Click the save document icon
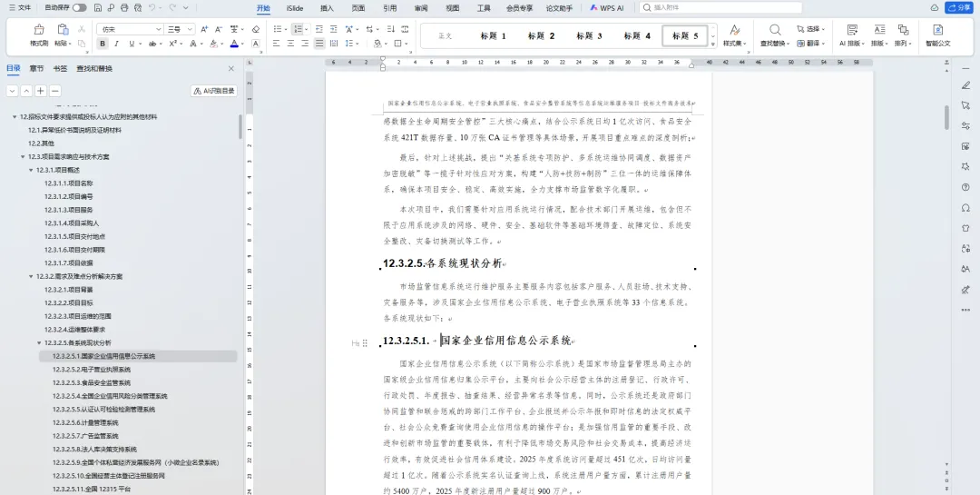This screenshot has width=980, height=495. pos(98,8)
